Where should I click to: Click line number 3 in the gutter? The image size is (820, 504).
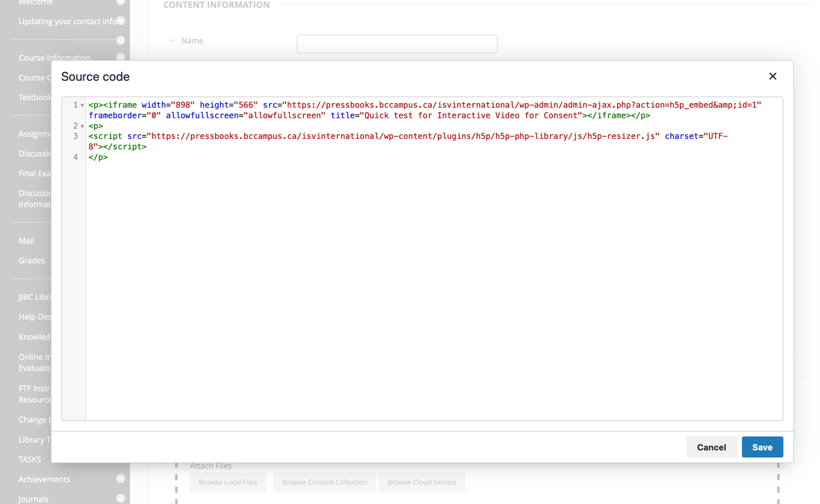pos(75,136)
